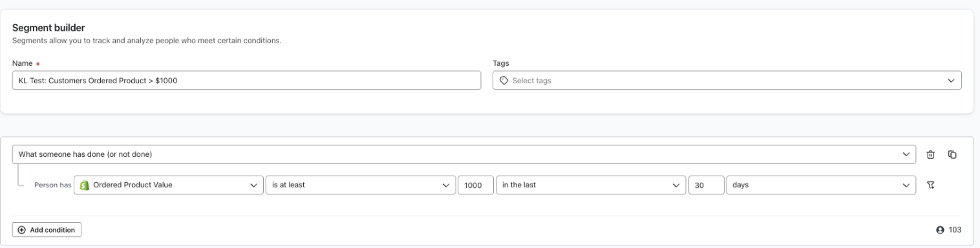Open the Ordered Product Value metric dropdown
Screen dimensions: 980x248
[x=169, y=185]
